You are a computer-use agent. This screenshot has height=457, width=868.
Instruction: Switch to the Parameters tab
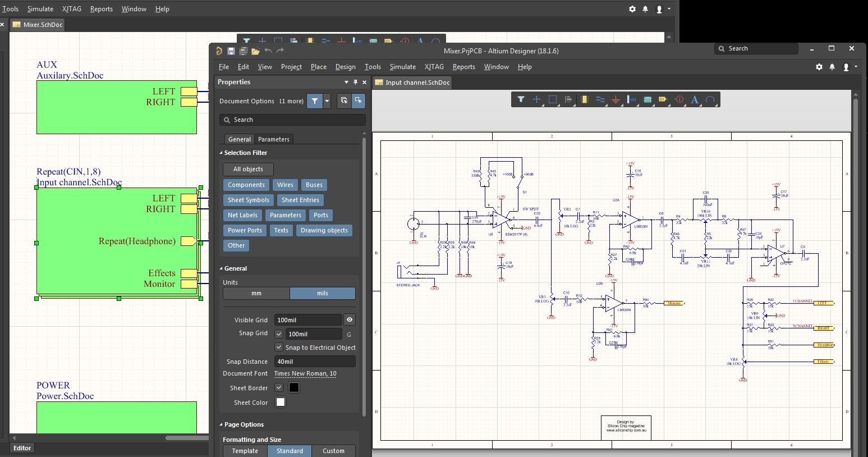(x=273, y=139)
